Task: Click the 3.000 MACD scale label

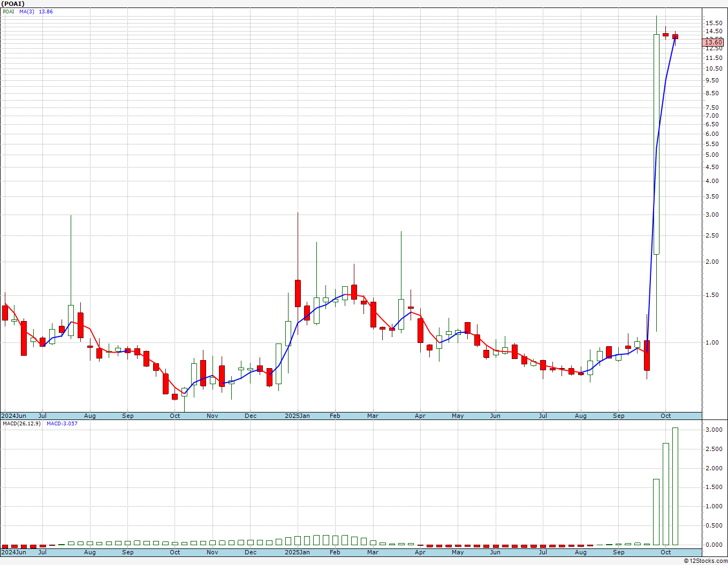Action: click(x=714, y=430)
